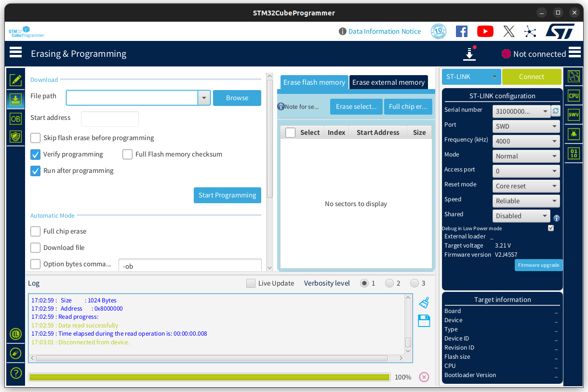Open the Shared Disabled dropdown
588x392 pixels.
(x=521, y=216)
